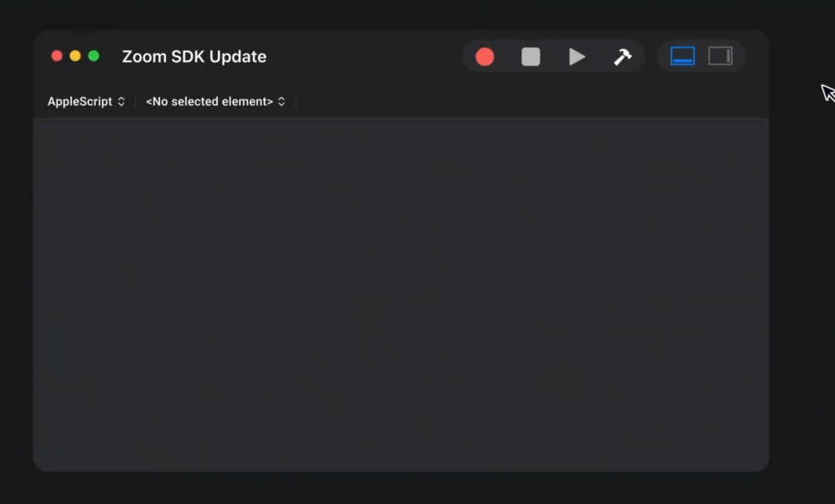The width and height of the screenshot is (835, 504).
Task: Start recording with the red Record button
Action: [x=485, y=56]
